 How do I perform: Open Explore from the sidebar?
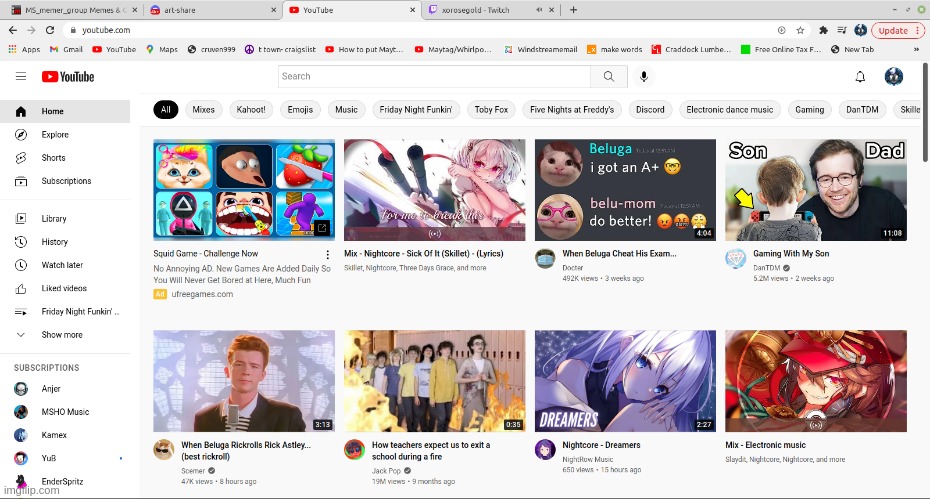tap(65, 135)
